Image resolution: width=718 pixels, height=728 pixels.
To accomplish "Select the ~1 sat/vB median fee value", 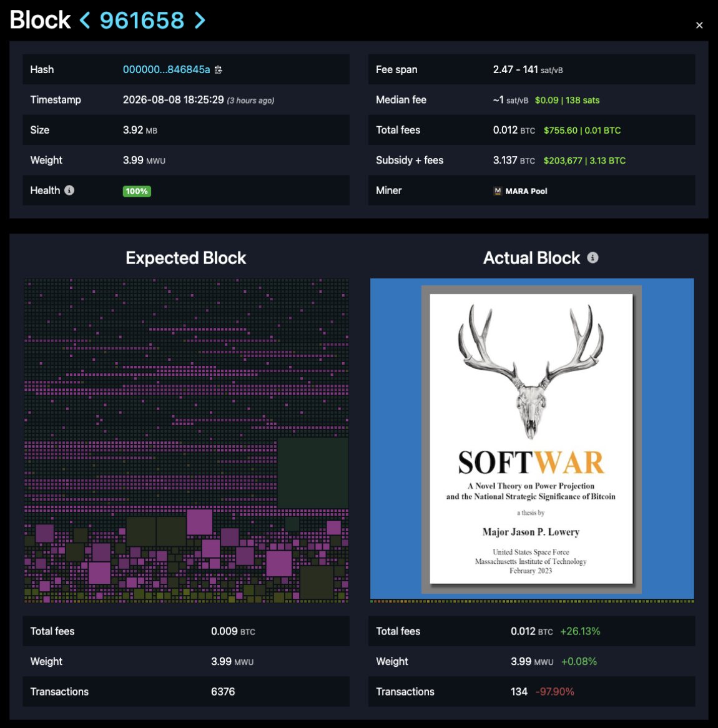I will coord(510,100).
